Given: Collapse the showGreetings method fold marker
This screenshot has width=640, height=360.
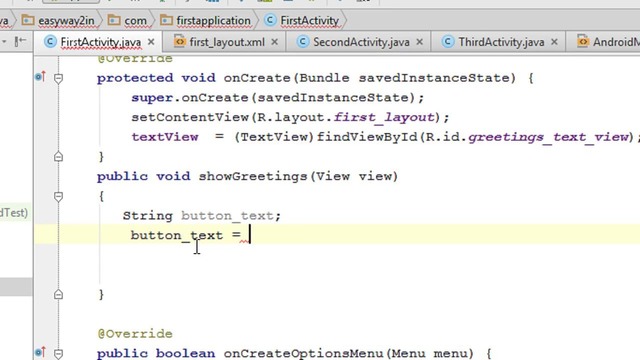Looking at the screenshot, I should [58, 197].
